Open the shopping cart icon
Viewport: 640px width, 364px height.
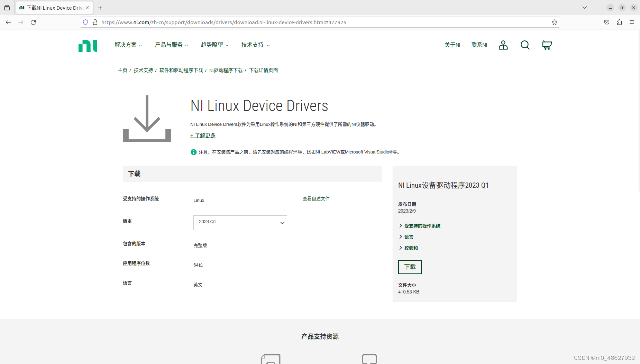click(x=547, y=45)
